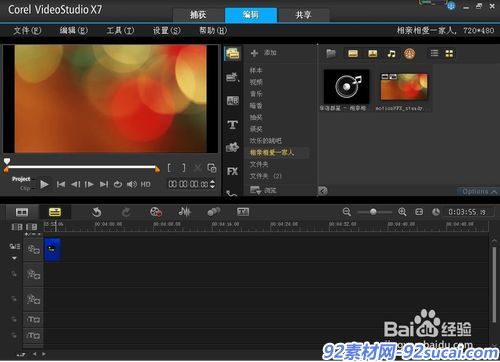This screenshot has height=362, width=500.
Task: Open the Instant Project panel
Action: coord(232,78)
